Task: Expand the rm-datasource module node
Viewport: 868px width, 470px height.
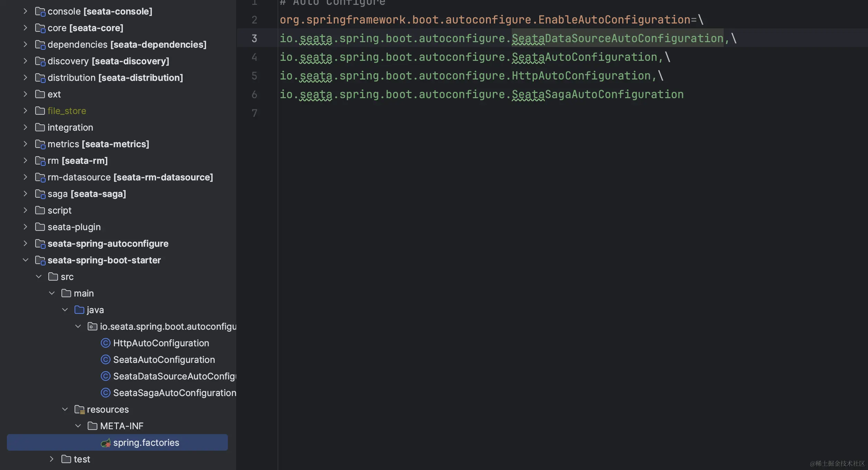Action: click(x=25, y=177)
